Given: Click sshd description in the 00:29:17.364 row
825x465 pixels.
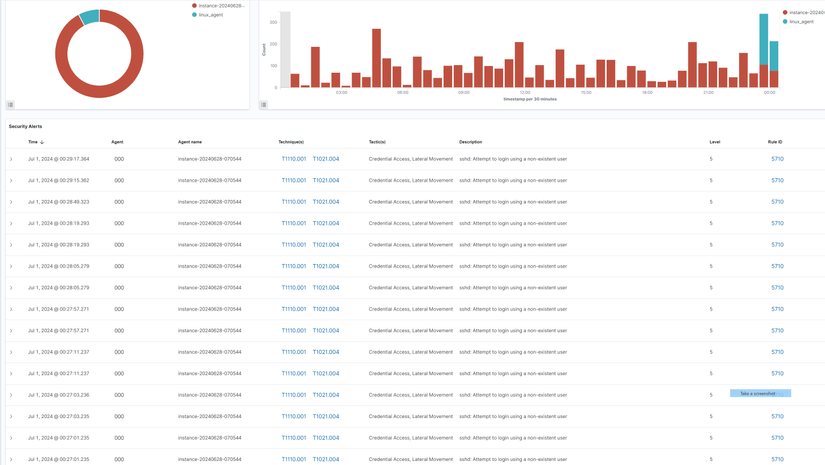Looking at the screenshot, I should coord(513,159).
